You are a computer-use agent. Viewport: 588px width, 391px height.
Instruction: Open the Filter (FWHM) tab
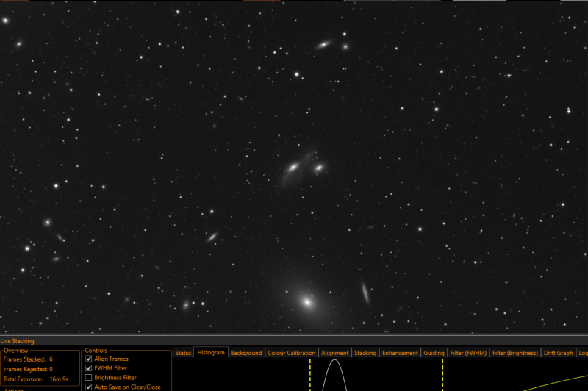pos(468,353)
